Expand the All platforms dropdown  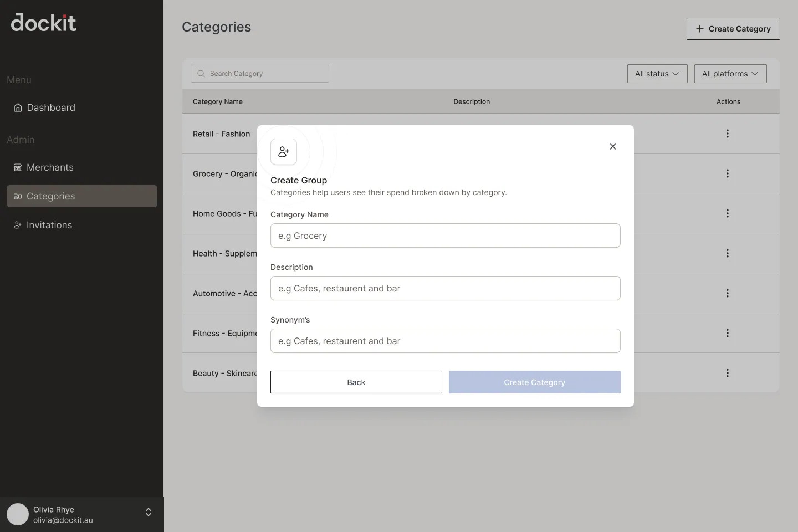[730, 74]
